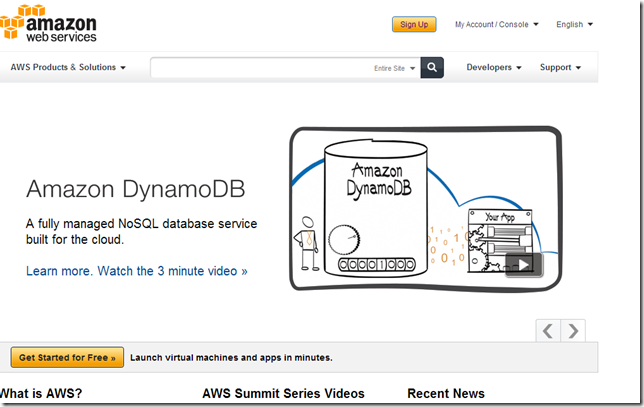Click the Get Started for Free button
The image size is (644, 407).
(x=68, y=357)
